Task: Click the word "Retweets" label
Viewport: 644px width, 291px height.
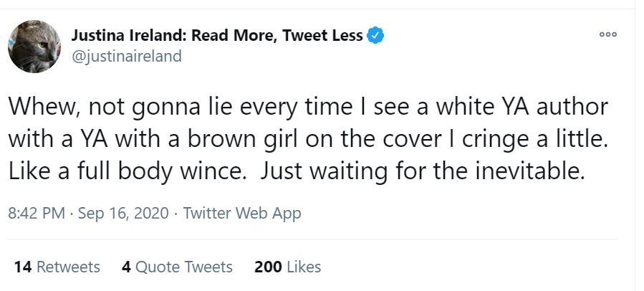Action: point(68,267)
